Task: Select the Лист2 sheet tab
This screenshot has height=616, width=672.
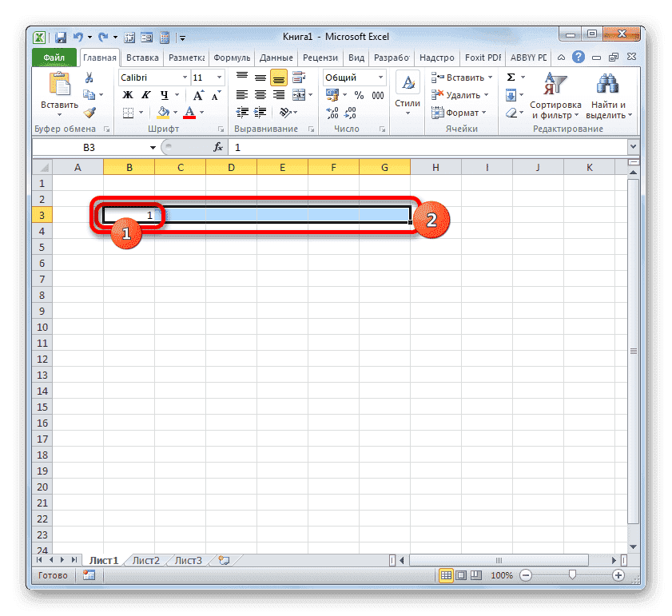Action: coord(145,560)
